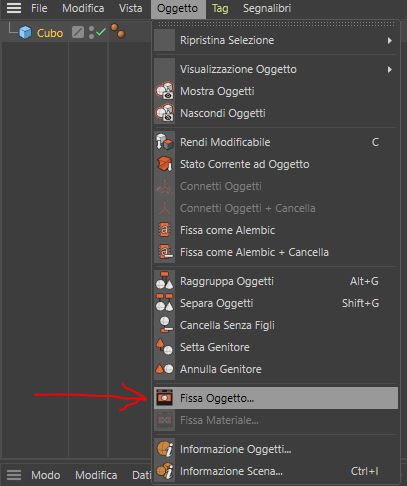The width and height of the screenshot is (407, 486).
Task: Open the Segnalibri menu
Action: pos(267,8)
